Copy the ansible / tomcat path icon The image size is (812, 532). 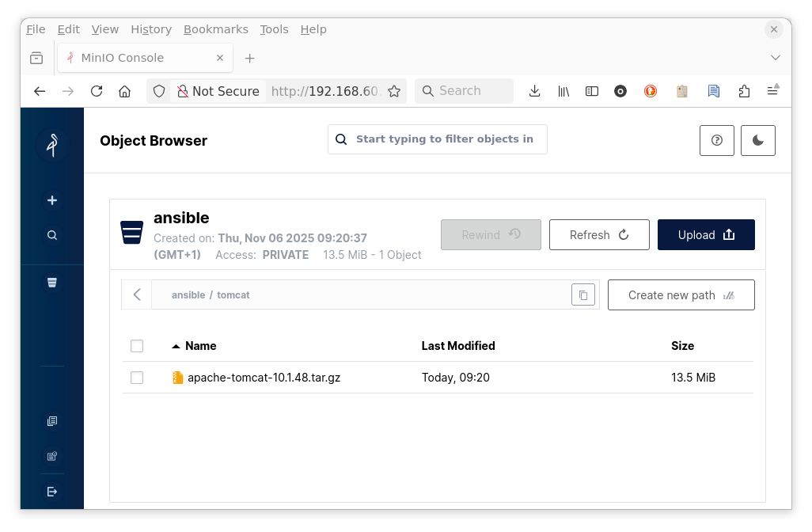coord(583,294)
